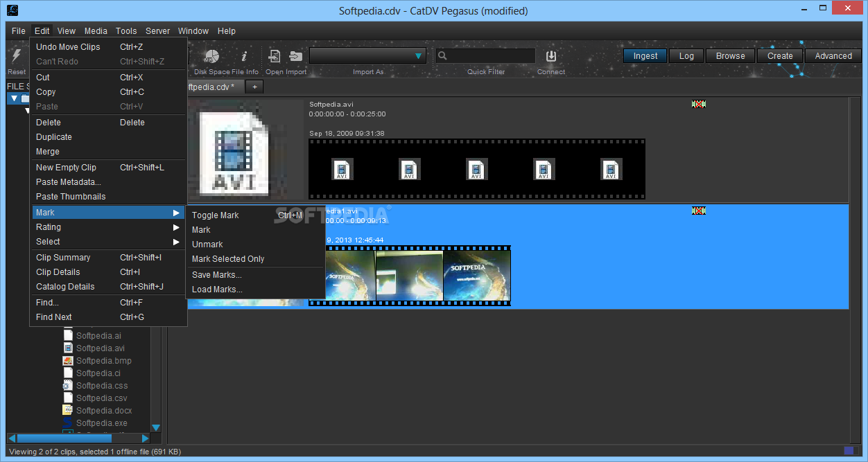Switch to the Log layout button

686,56
